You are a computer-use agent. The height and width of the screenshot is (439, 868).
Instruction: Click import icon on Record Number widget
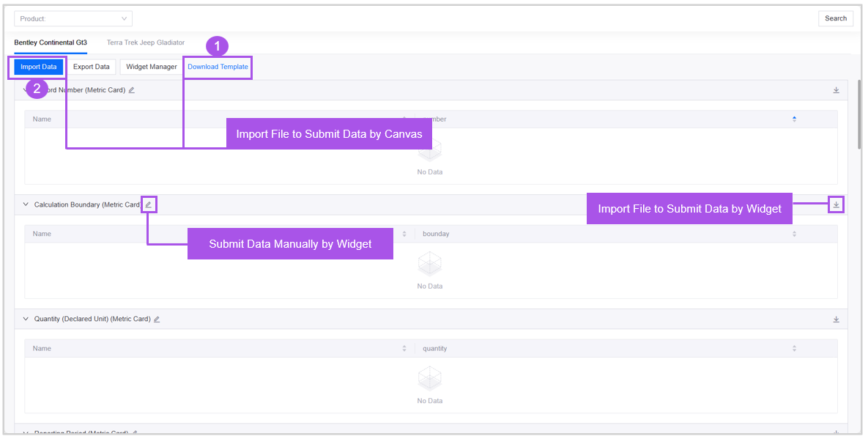(836, 90)
